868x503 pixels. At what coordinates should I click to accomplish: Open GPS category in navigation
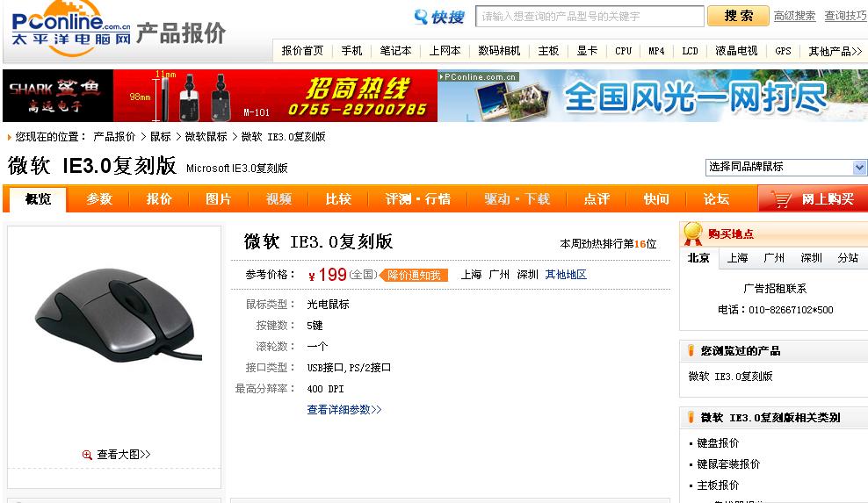[x=784, y=51]
